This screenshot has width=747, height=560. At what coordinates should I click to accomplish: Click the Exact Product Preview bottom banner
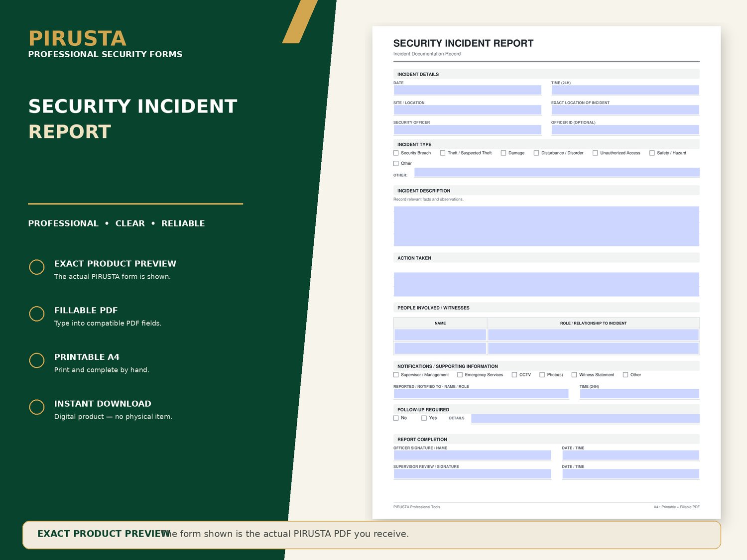point(372,535)
